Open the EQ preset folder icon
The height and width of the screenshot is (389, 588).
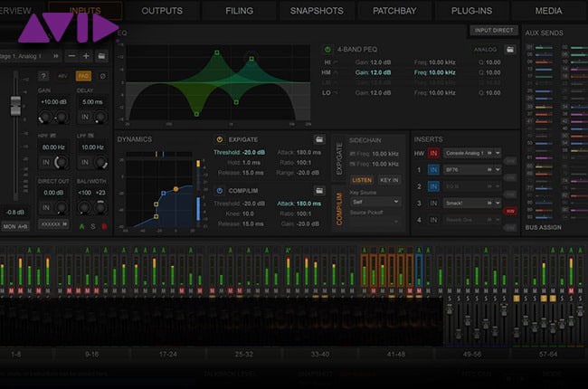(510, 49)
